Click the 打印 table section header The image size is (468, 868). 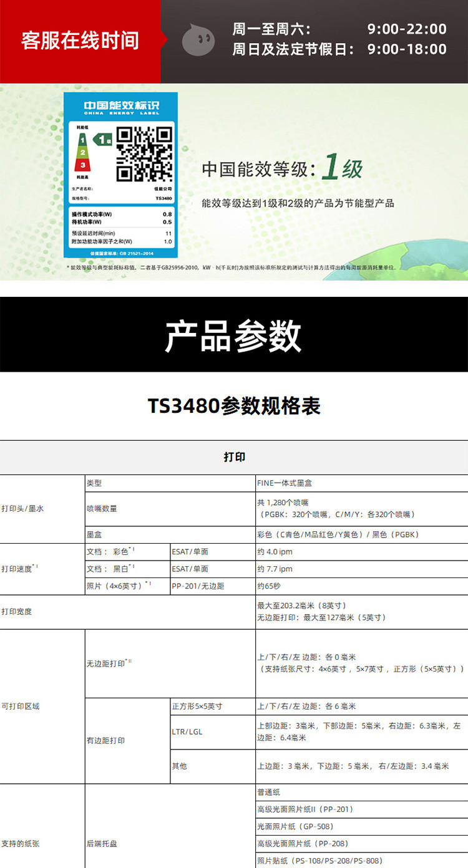[234, 457]
